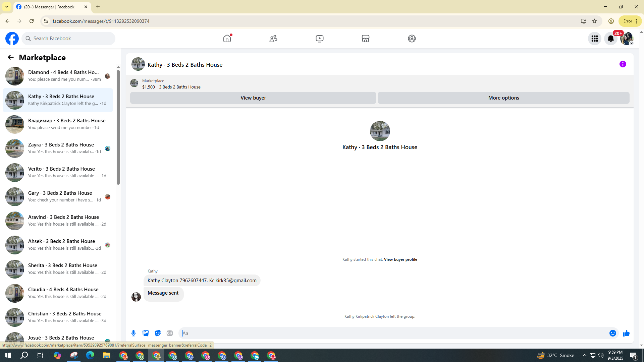
Task: Open chat with Sherita · 3 Beds 2 Baths
Action: coord(58,269)
